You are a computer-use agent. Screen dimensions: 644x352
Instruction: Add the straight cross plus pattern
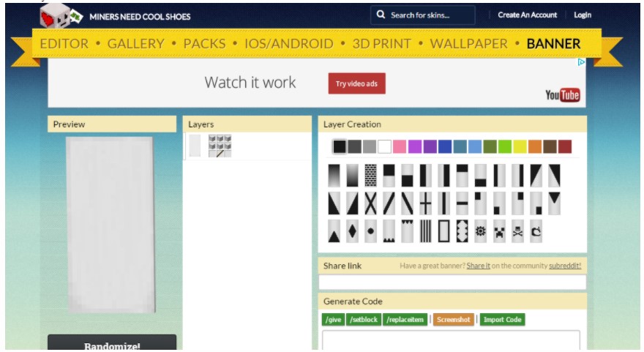pyautogui.click(x=425, y=203)
